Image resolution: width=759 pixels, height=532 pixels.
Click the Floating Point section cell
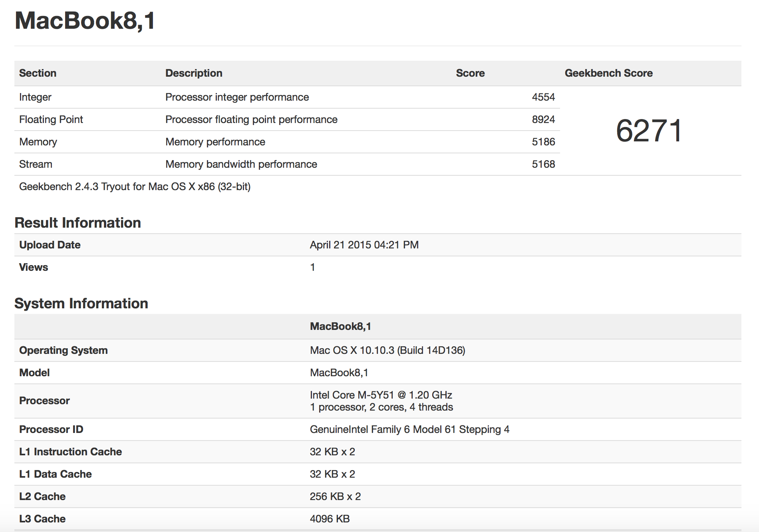click(51, 119)
